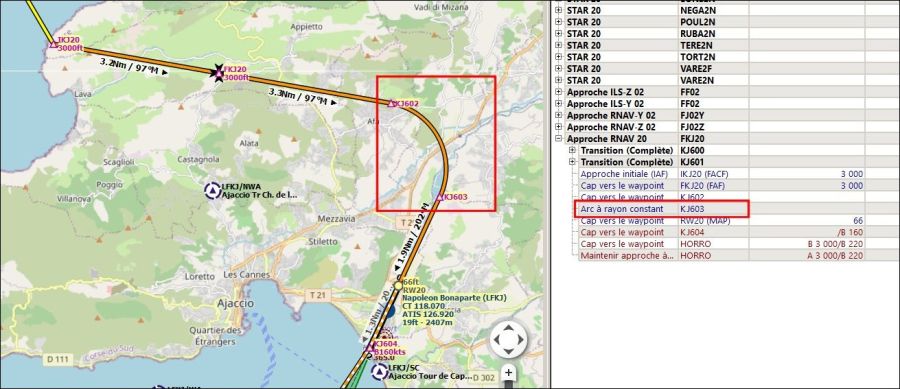Click the FJ02Z ident cell
This screenshot has width=900, height=389.
712,127
